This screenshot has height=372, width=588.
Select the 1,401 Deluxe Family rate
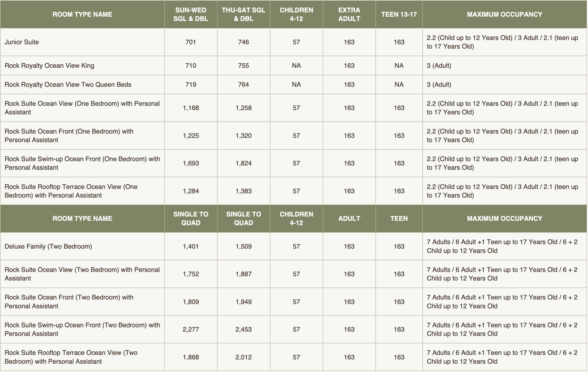point(191,246)
